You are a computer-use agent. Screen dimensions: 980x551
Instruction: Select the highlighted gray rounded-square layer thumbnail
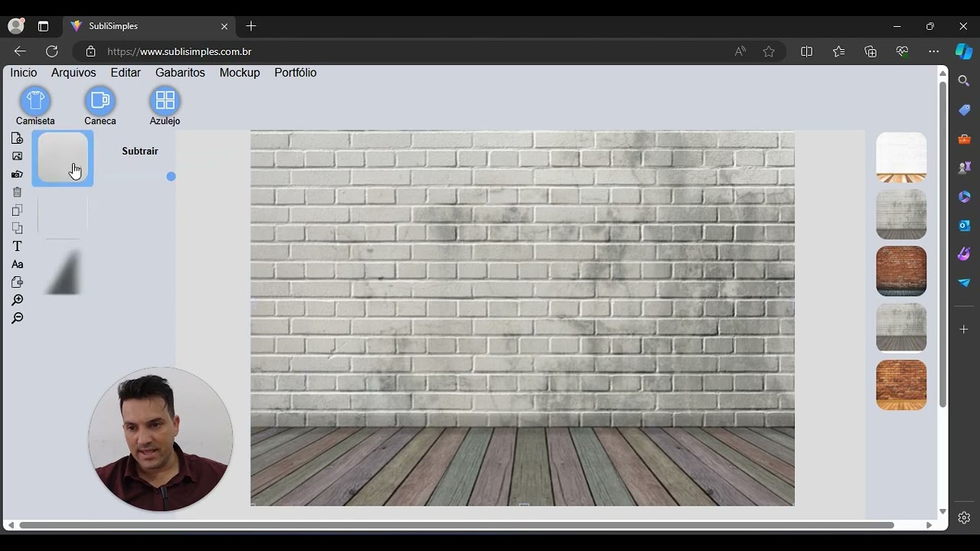63,158
